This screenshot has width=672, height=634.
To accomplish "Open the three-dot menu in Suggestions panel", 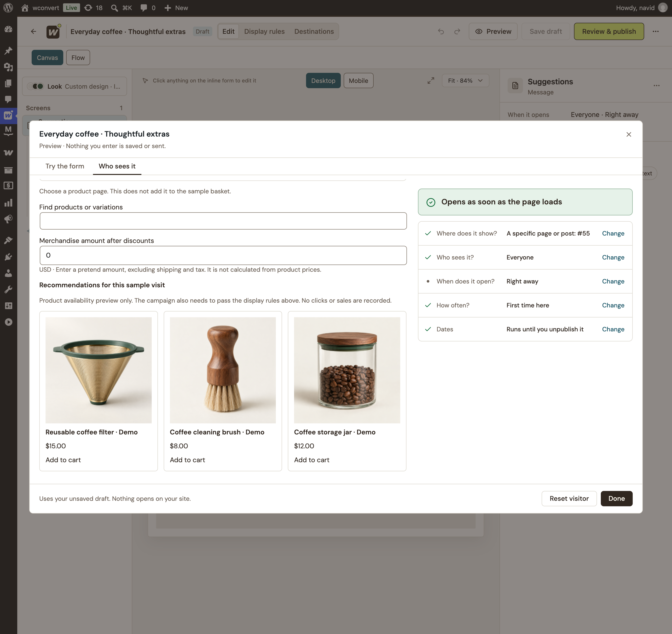I will [656, 86].
